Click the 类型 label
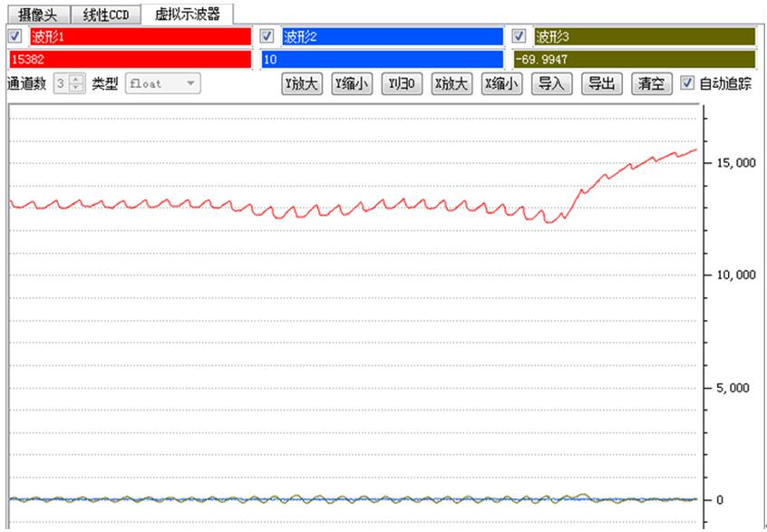 pyautogui.click(x=104, y=83)
